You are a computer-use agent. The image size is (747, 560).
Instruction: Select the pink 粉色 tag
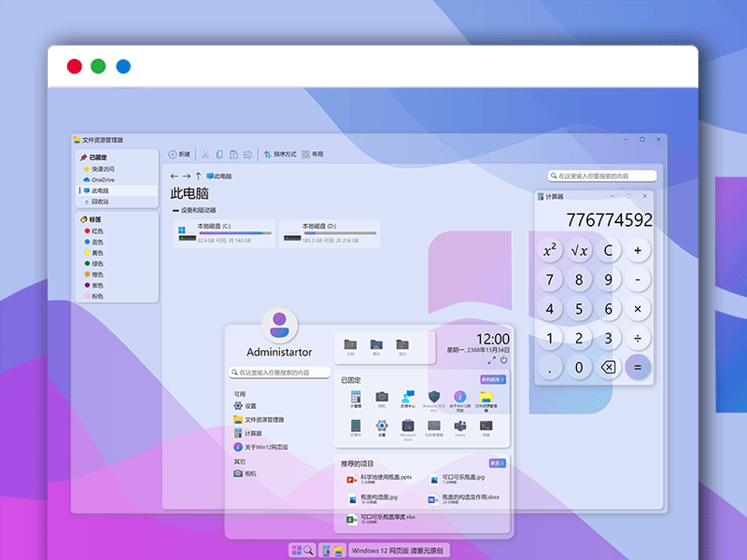(x=94, y=296)
